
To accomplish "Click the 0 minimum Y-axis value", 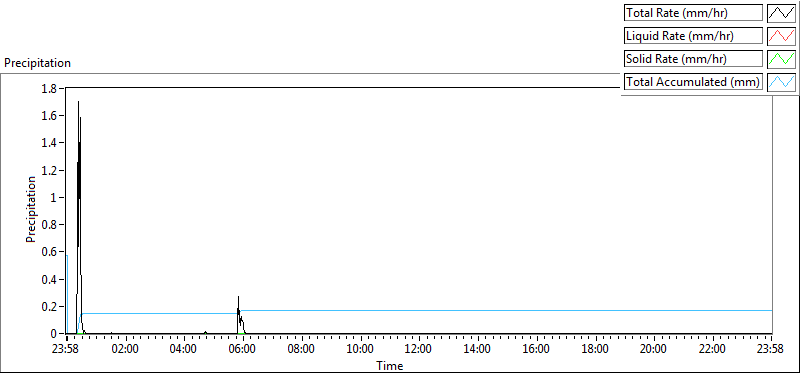I will tap(55, 334).
